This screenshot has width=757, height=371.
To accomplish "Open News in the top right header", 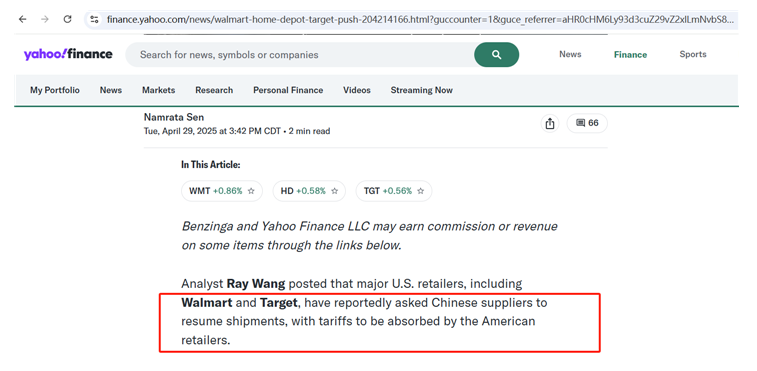I will tap(570, 54).
